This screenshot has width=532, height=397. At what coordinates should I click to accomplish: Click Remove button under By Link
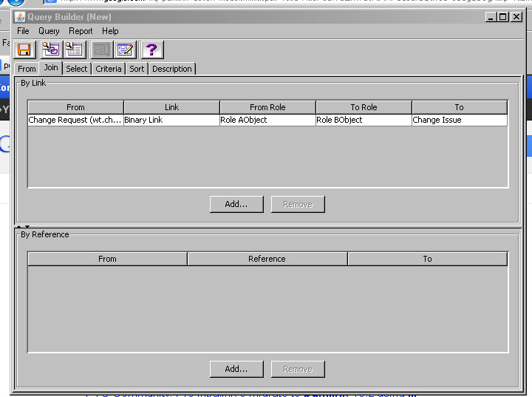pos(298,205)
